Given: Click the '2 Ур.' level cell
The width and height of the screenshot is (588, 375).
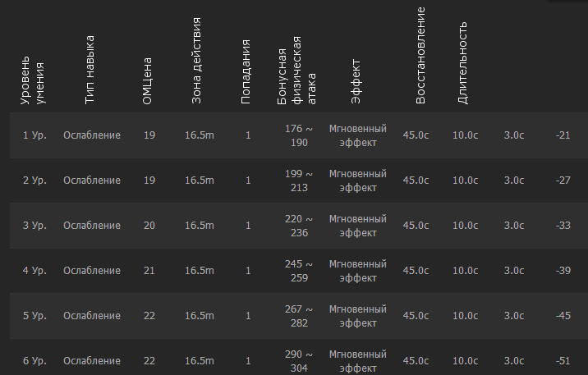Looking at the screenshot, I should (34, 181).
